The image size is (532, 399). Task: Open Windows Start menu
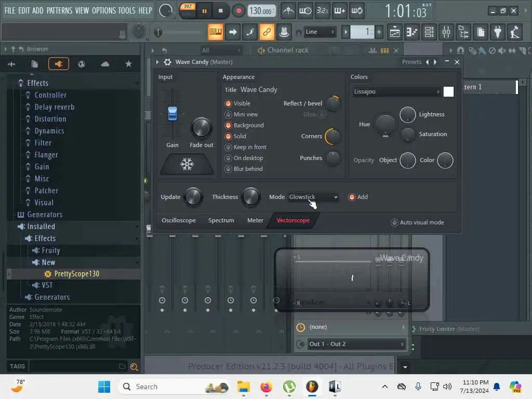tap(104, 387)
